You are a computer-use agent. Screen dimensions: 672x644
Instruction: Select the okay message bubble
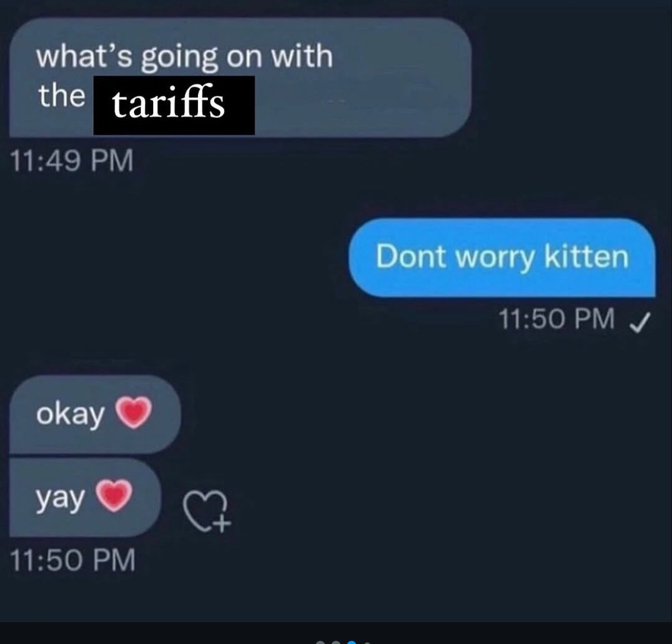pyautogui.click(x=95, y=414)
